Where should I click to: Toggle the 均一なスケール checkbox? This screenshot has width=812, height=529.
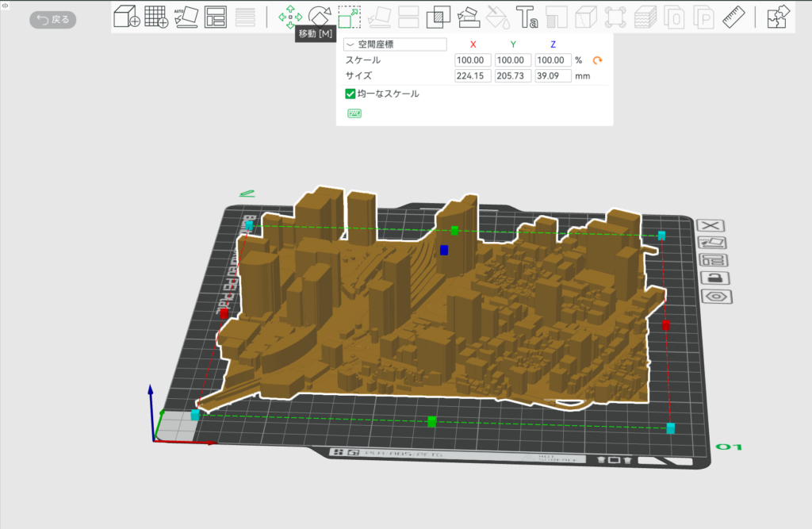[350, 94]
